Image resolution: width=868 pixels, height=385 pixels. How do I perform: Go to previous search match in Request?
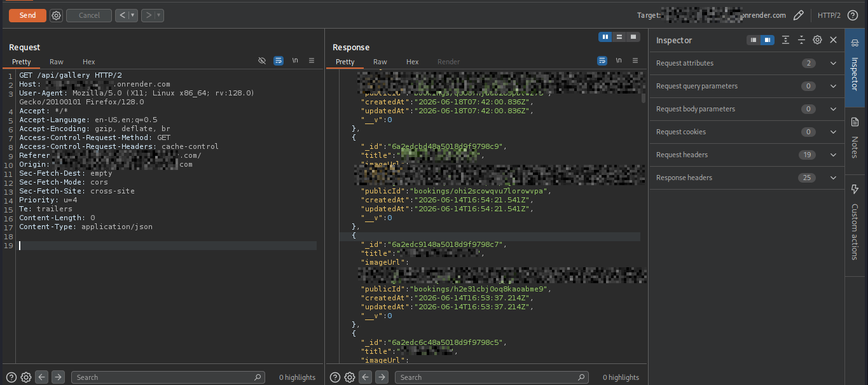tap(42, 377)
